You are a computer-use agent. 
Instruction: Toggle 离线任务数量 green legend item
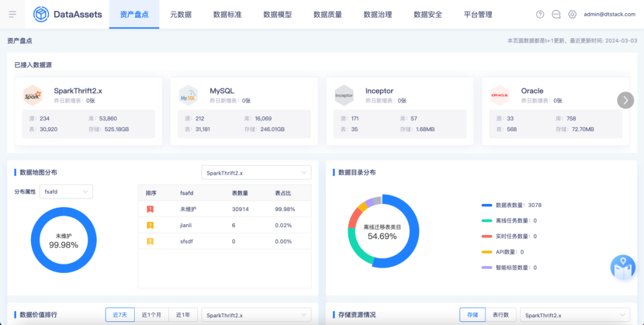[509, 220]
